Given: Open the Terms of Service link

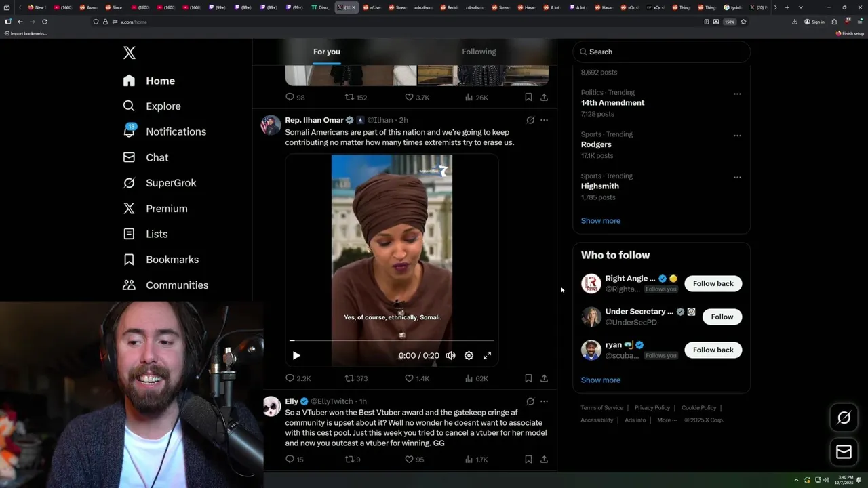Looking at the screenshot, I should coord(601,408).
